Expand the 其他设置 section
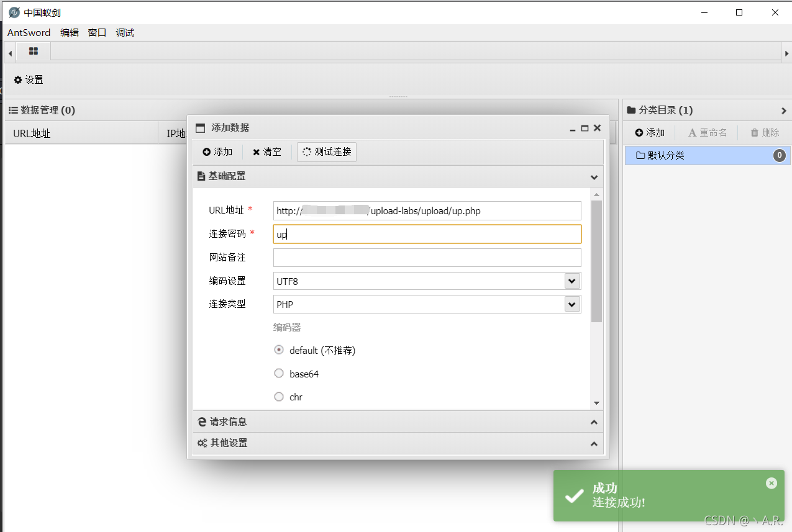The image size is (792, 532). pos(398,443)
